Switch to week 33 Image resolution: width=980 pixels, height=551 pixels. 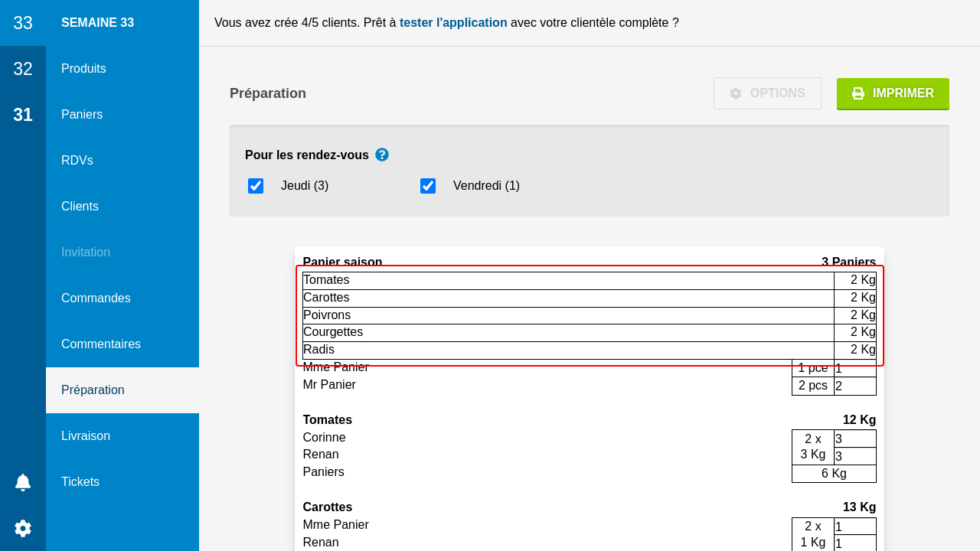tap(23, 23)
